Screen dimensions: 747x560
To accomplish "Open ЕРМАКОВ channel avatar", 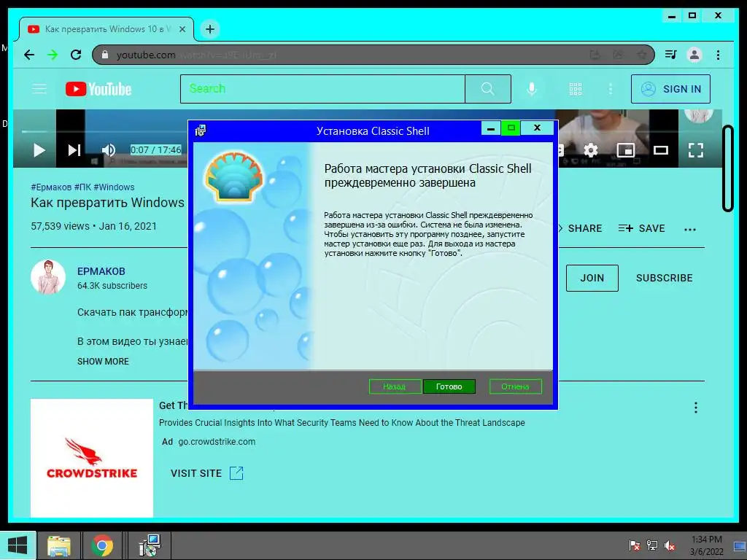I will [x=48, y=276].
